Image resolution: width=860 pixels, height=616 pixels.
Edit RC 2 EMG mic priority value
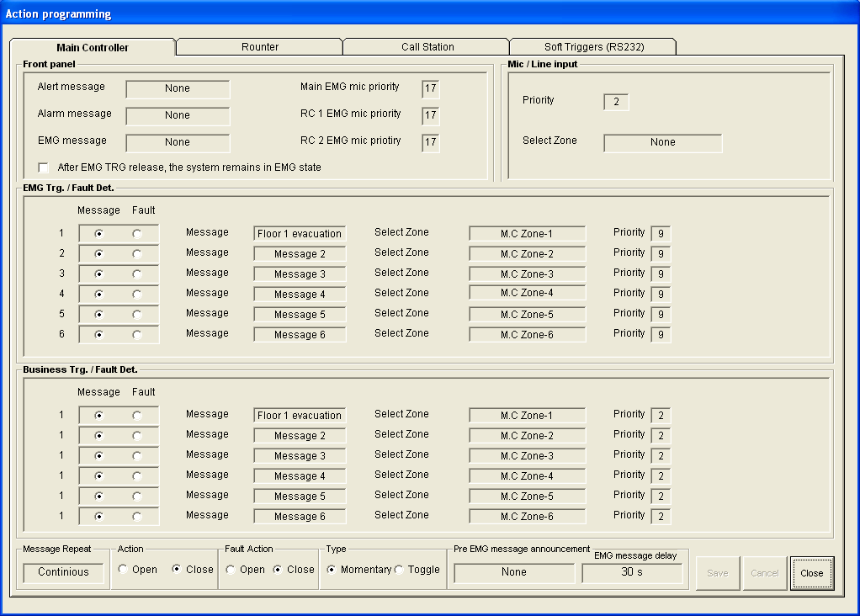point(431,142)
